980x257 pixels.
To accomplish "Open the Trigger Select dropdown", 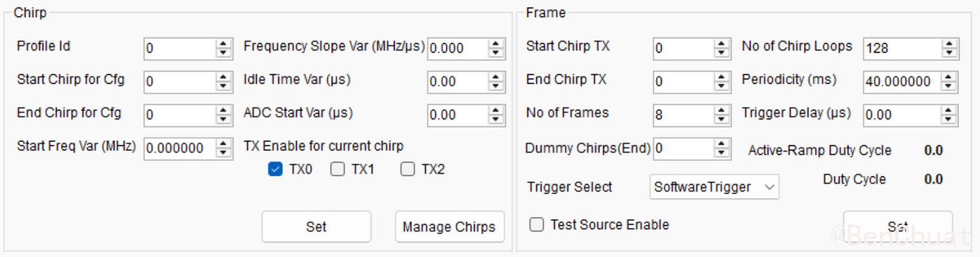I will coord(714,187).
